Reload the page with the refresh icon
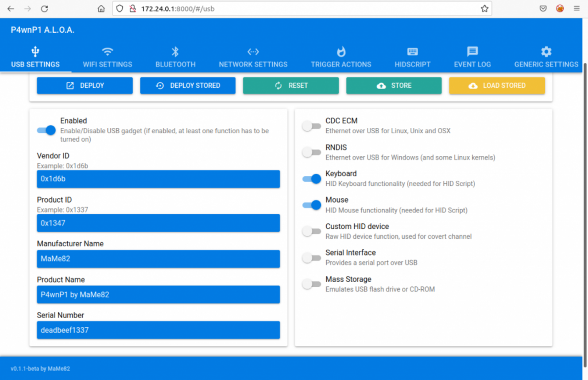The width and height of the screenshot is (588, 380). [44, 8]
